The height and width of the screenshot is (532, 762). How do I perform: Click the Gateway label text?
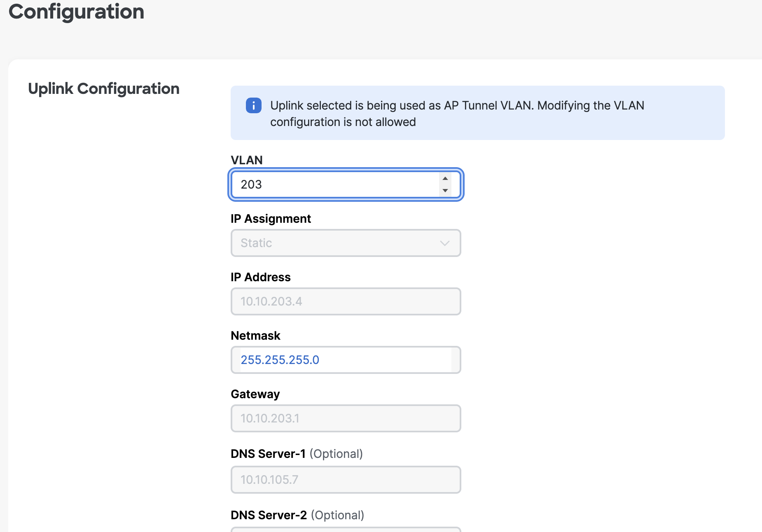255,394
